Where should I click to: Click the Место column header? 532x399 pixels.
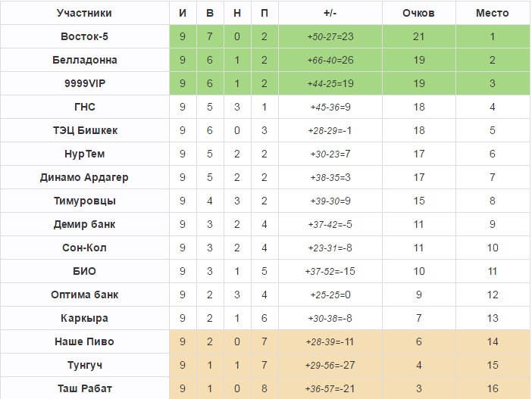[492, 13]
